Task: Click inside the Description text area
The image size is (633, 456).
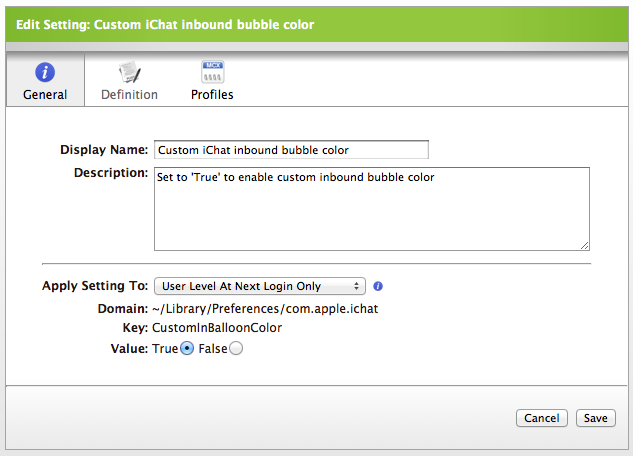Action: pyautogui.click(x=372, y=209)
